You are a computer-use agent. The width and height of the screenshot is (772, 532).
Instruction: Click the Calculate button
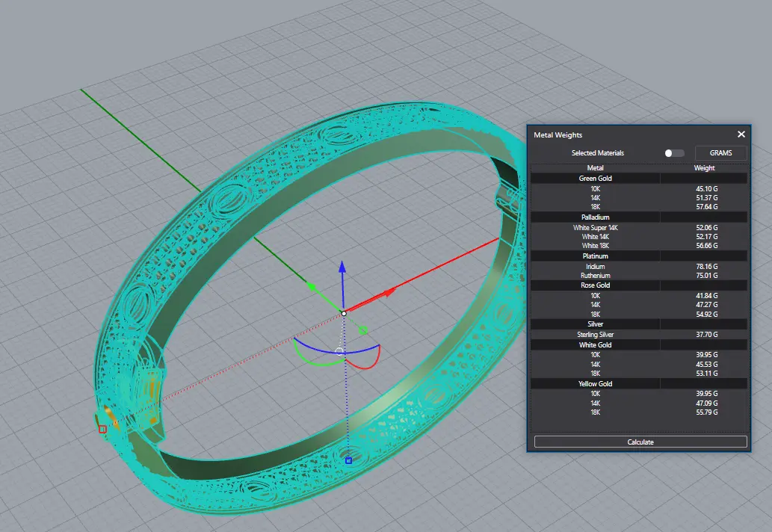pos(640,442)
